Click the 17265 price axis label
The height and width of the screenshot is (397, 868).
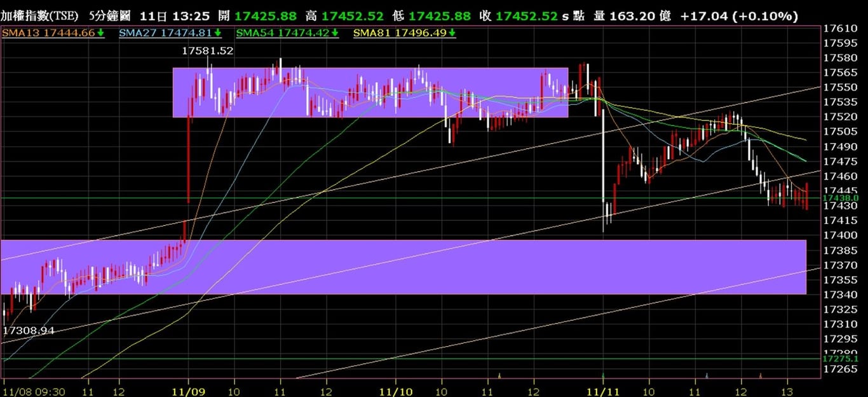pos(840,369)
